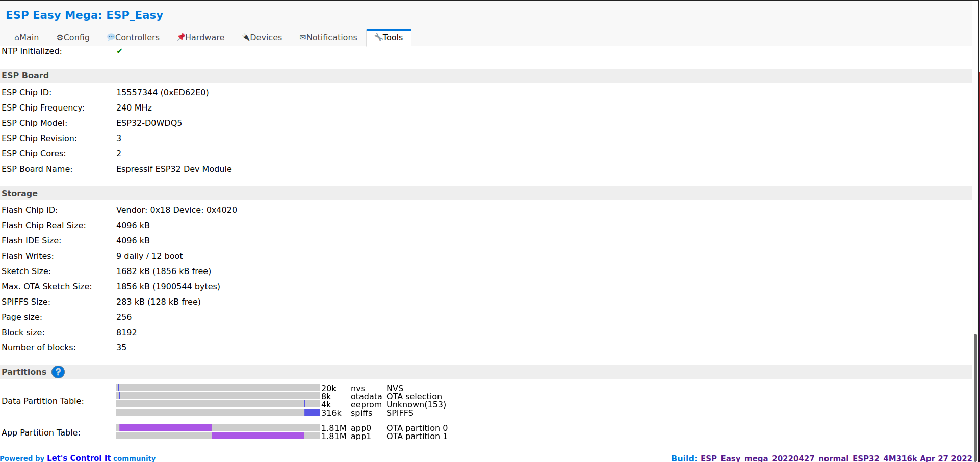Click the nvs partition usage bar
980x462 pixels.
pyautogui.click(x=218, y=388)
